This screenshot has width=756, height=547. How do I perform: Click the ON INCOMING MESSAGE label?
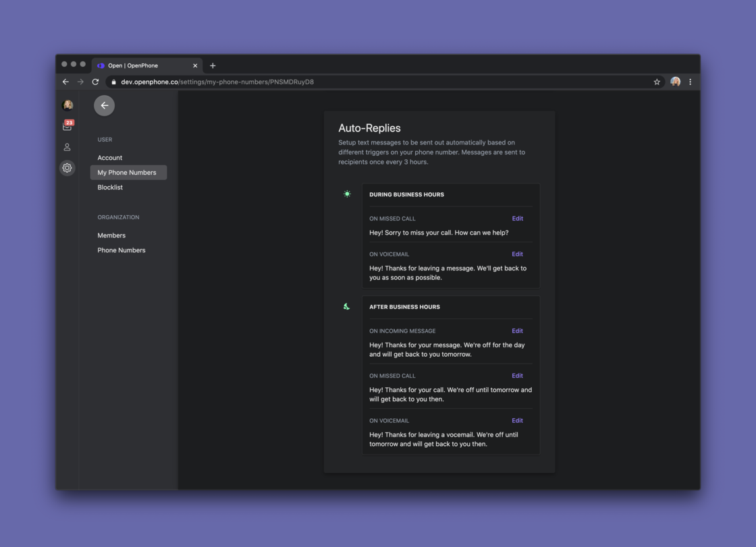(x=402, y=331)
